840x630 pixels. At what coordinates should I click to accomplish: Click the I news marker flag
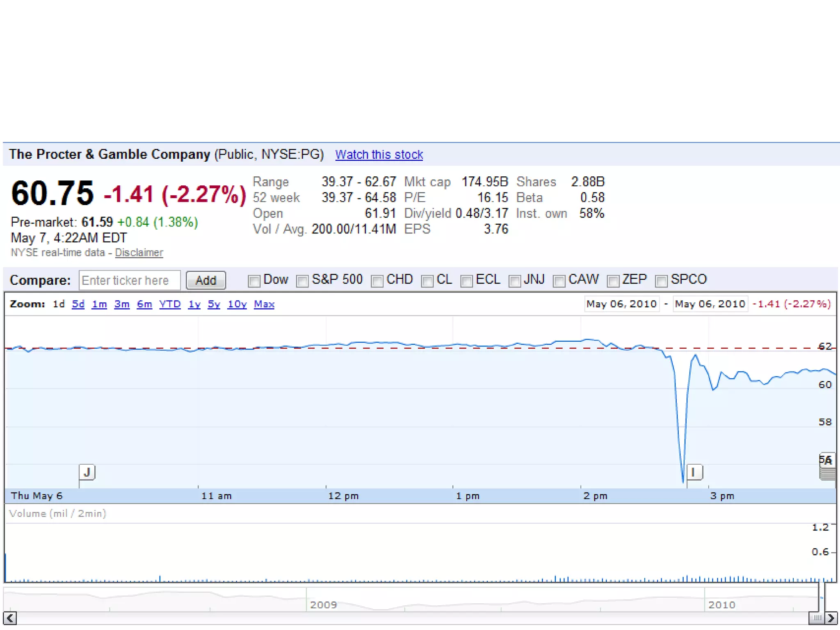pyautogui.click(x=694, y=472)
